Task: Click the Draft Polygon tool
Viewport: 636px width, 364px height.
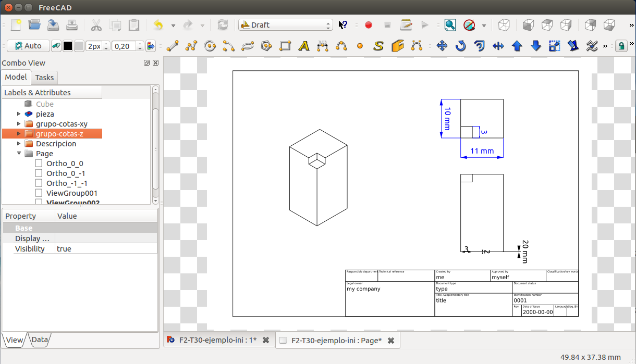Action: click(x=266, y=46)
